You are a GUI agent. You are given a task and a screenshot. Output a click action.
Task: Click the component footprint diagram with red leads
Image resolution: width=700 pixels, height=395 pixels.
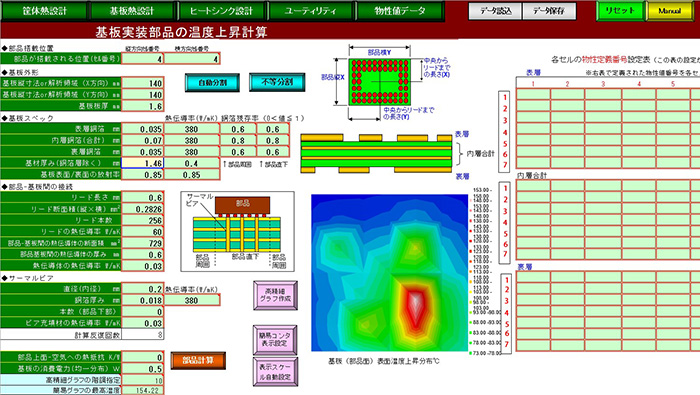coord(379,82)
